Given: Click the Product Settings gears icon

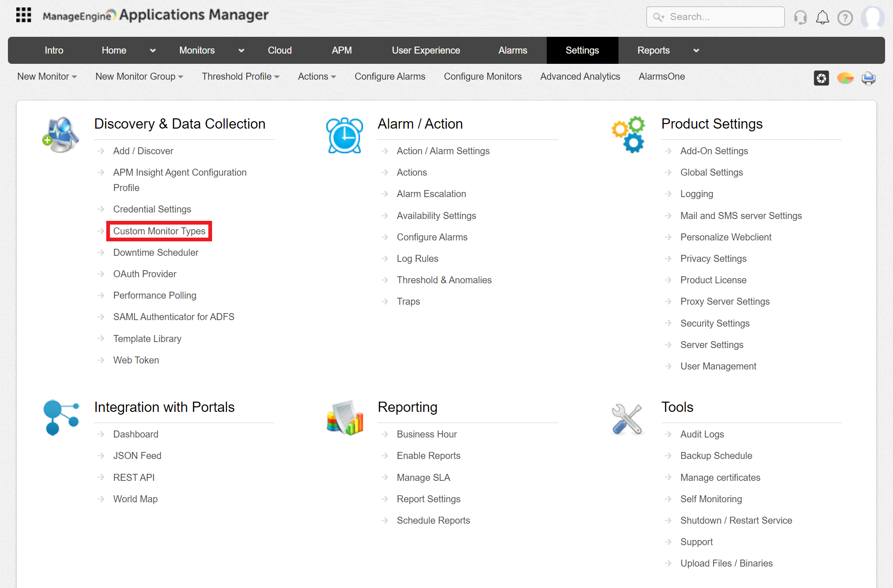Looking at the screenshot, I should pyautogui.click(x=628, y=135).
